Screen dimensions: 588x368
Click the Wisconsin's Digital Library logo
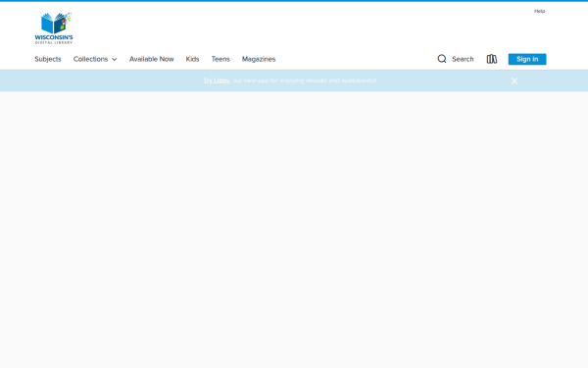click(x=54, y=28)
